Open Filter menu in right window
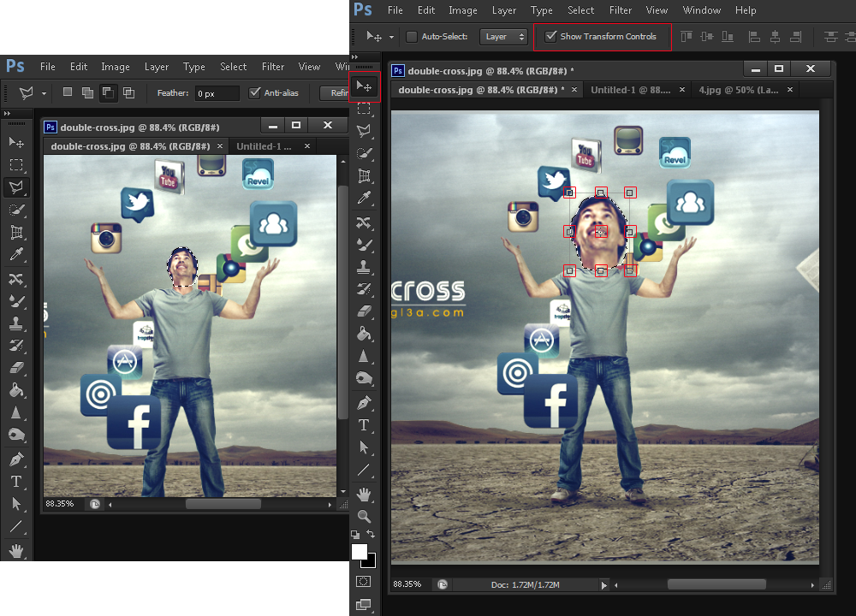856x616 pixels. click(x=620, y=10)
